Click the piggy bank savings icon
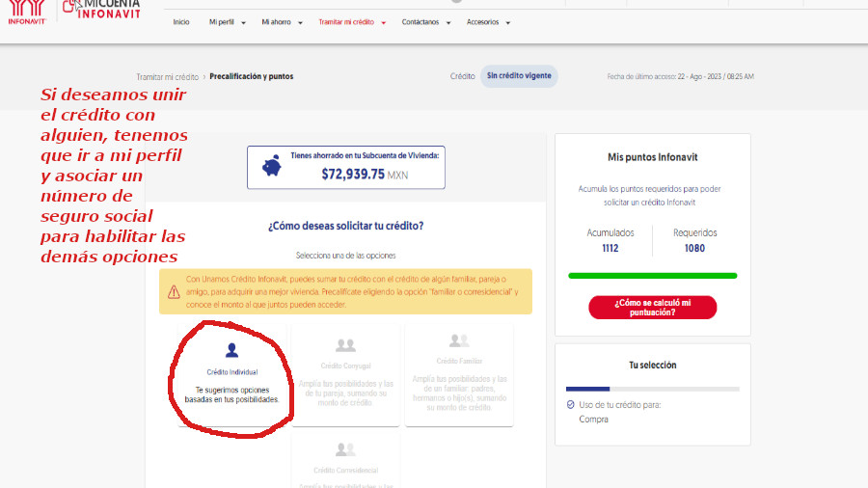 (271, 166)
